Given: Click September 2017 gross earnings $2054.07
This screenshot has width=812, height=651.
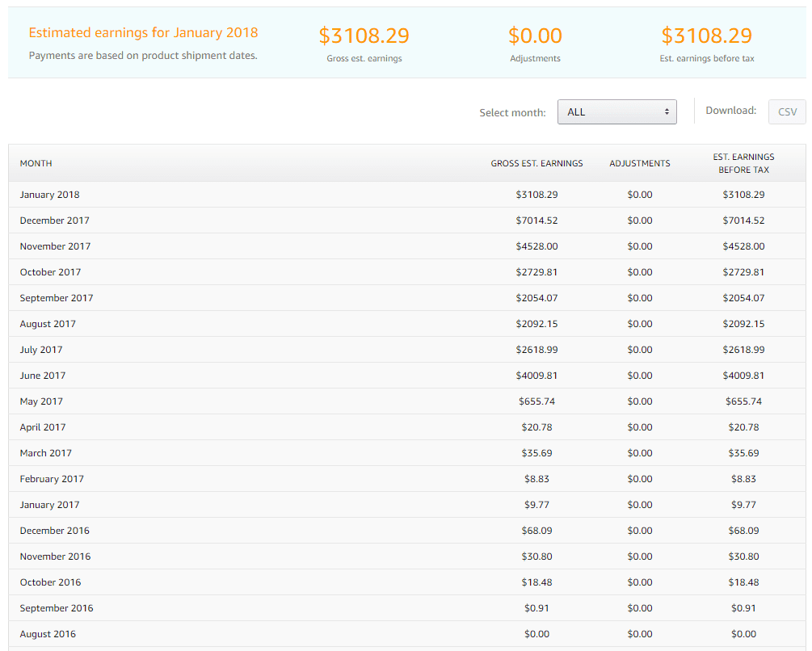Looking at the screenshot, I should coord(536,298).
